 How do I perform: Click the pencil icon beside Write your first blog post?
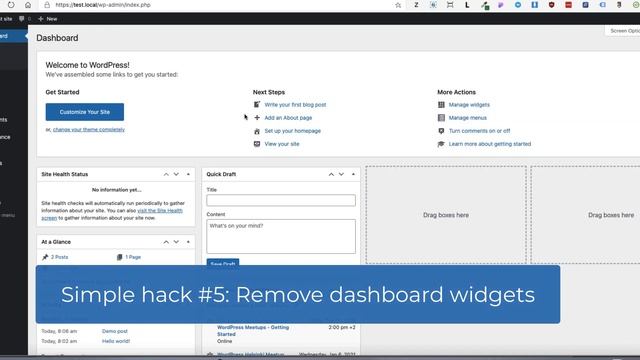(257, 104)
